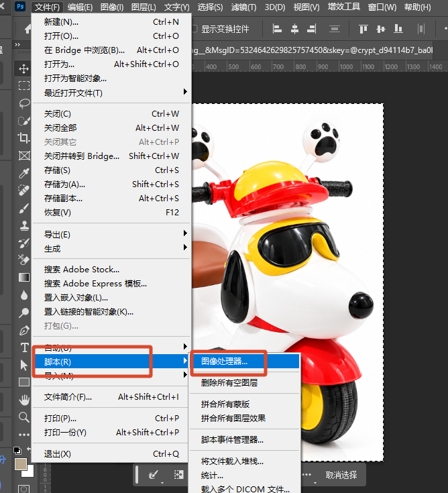Select the Zoom magnifier tool
The height and width of the screenshot is (493, 448).
24,417
